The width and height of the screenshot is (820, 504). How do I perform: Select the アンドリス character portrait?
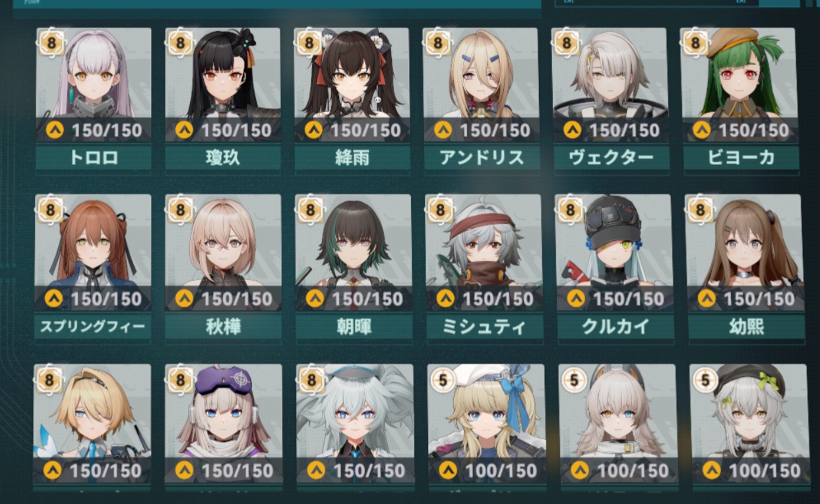pyautogui.click(x=481, y=84)
